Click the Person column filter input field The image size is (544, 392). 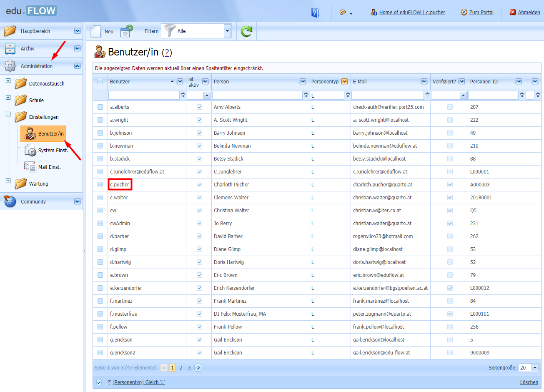coord(257,95)
